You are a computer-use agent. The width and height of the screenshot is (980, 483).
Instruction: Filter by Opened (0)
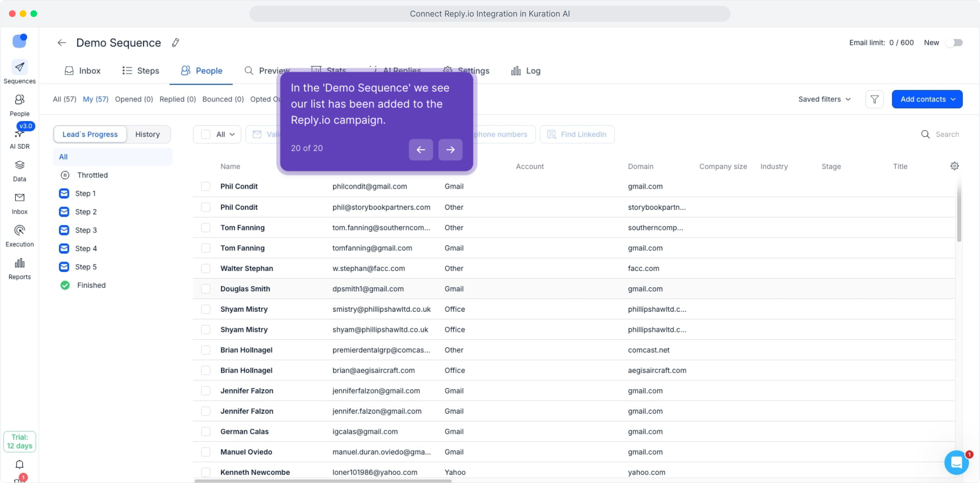point(134,99)
